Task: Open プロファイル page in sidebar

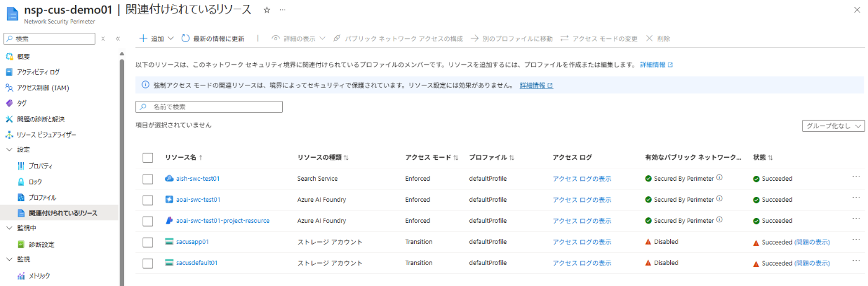Action: coord(42,197)
